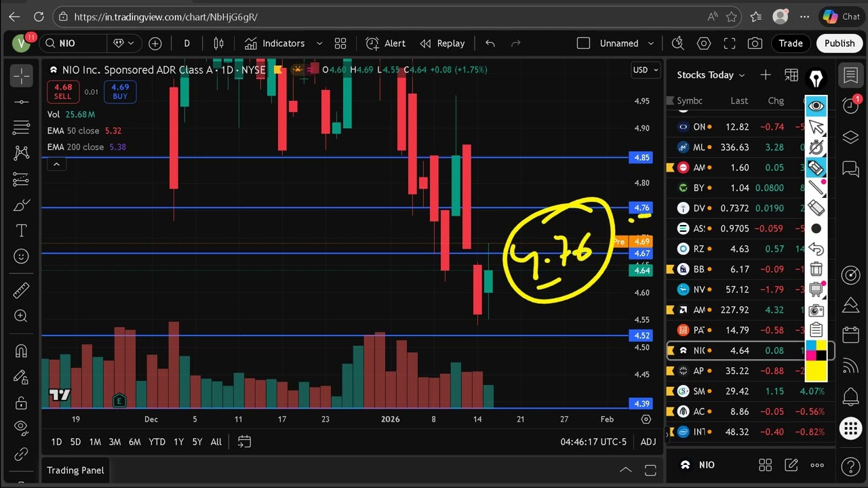The height and width of the screenshot is (488, 868).
Task: Click the Go to date calendar icon
Action: [245, 442]
